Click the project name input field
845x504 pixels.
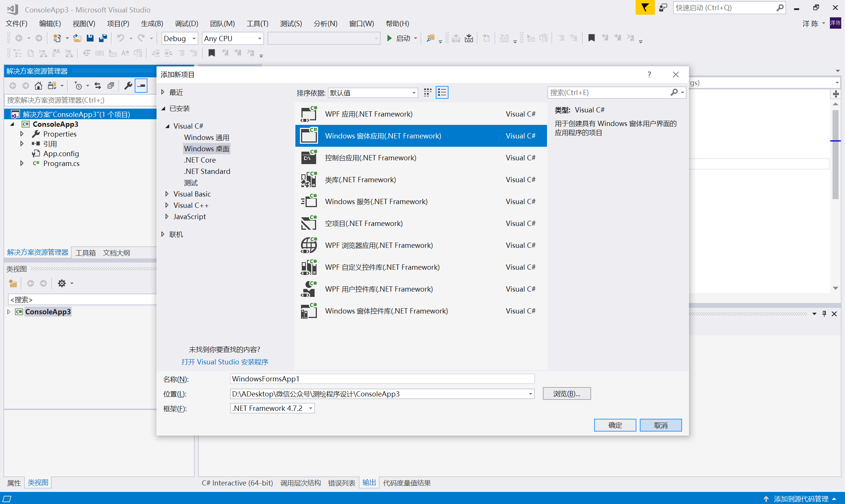click(x=382, y=379)
